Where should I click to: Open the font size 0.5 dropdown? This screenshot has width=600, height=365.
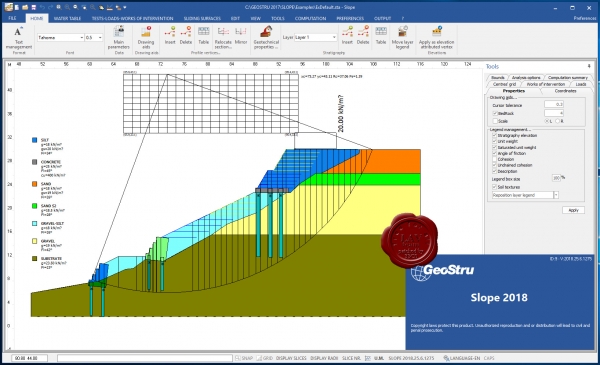100,37
